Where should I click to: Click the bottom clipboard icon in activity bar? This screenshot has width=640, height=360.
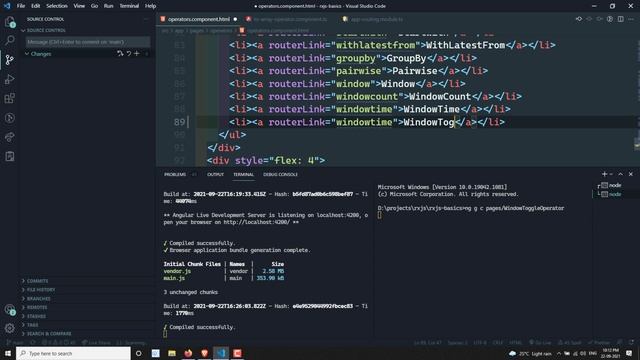click(x=9, y=156)
